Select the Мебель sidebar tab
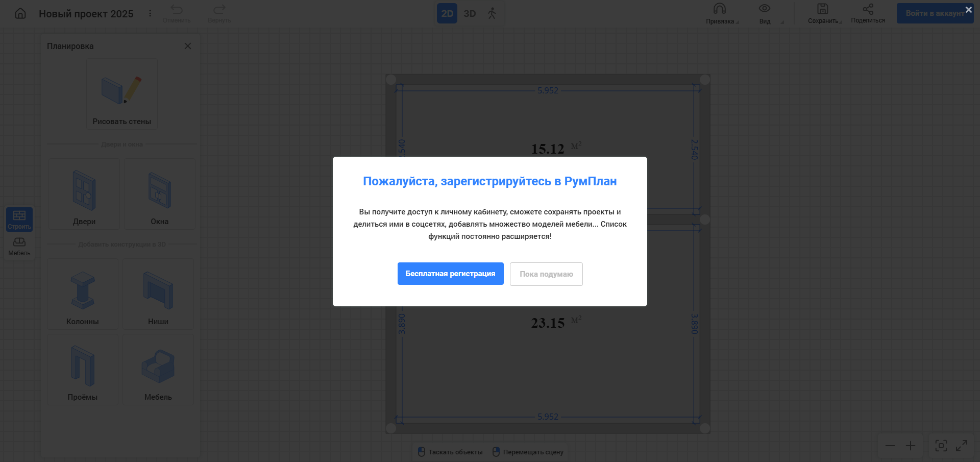 pyautogui.click(x=19, y=246)
